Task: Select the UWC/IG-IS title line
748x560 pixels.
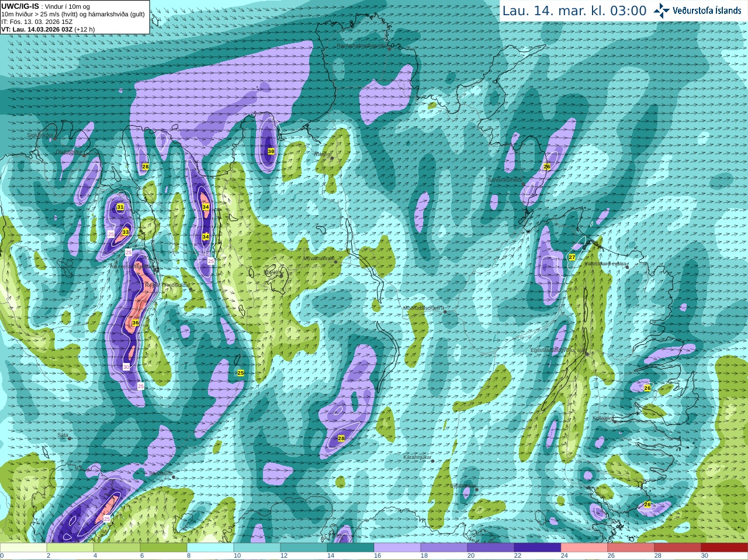Action: [x=46, y=6]
